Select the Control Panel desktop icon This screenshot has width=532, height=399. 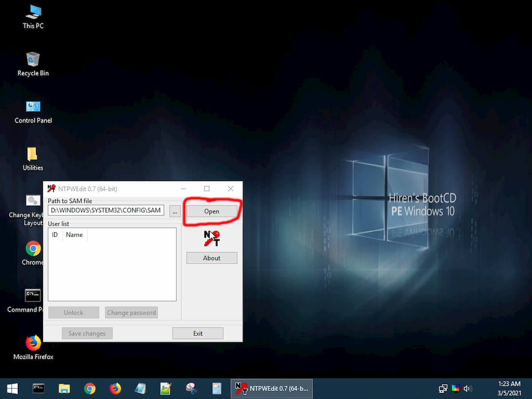point(33,112)
